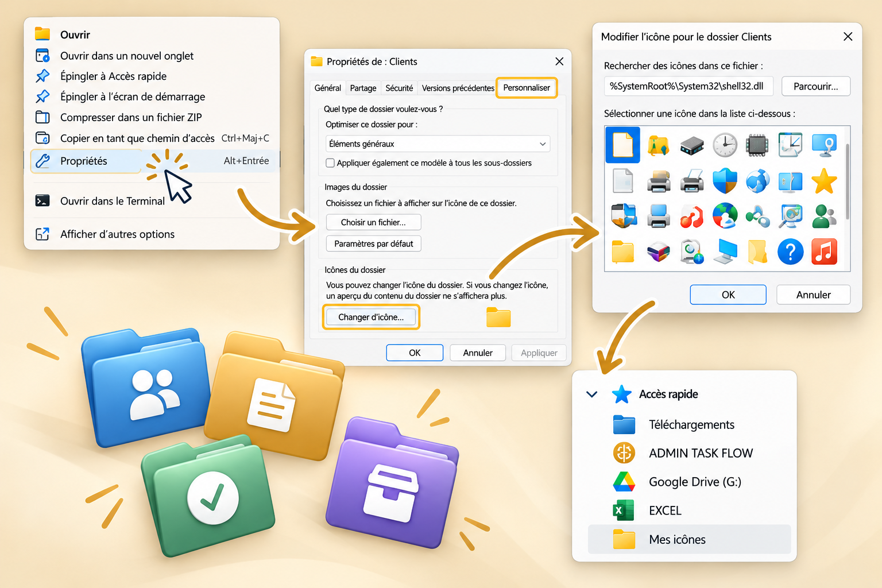882x588 pixels.
Task: Select the grey hard drive box icon
Action: (x=692, y=146)
